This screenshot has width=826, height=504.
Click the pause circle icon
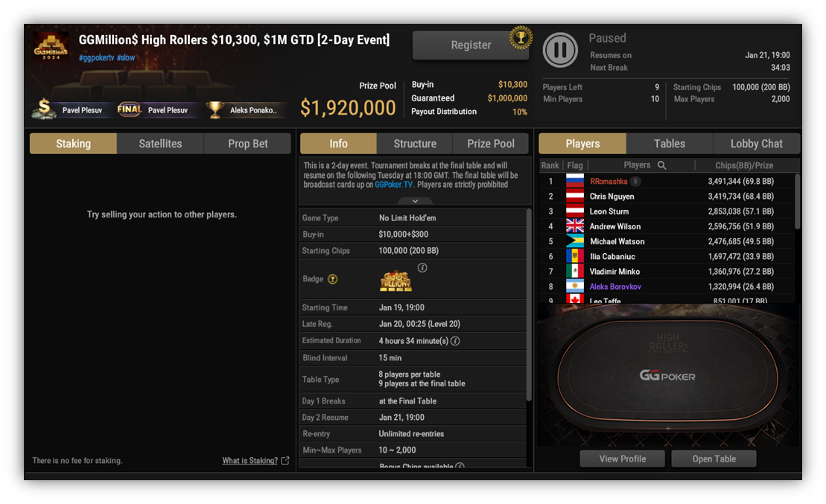(x=560, y=49)
